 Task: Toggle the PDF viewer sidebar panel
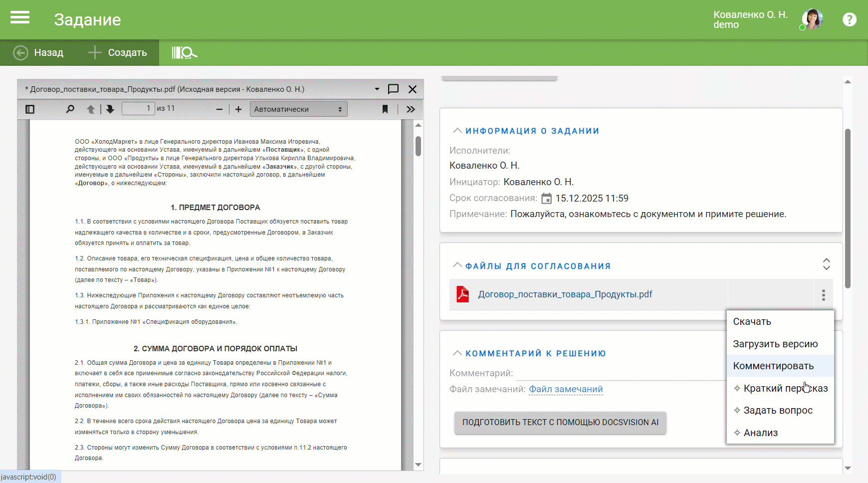30,109
